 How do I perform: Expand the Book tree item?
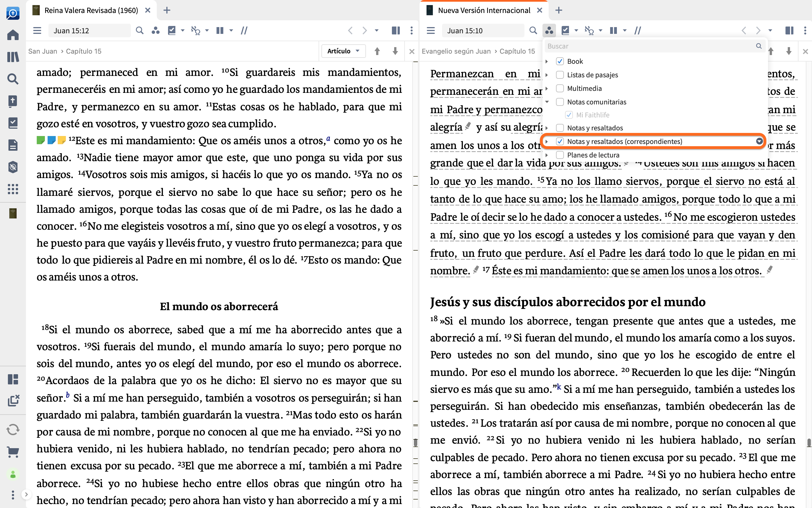click(547, 61)
